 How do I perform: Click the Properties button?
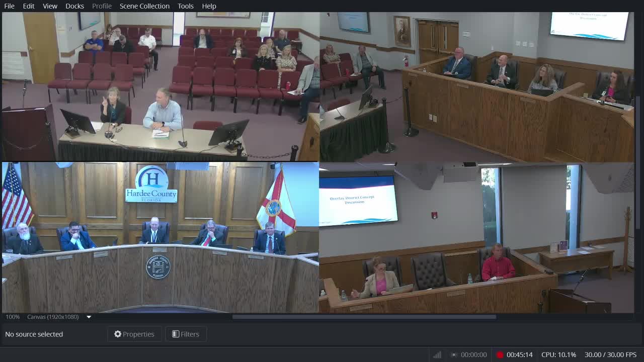pos(134,334)
